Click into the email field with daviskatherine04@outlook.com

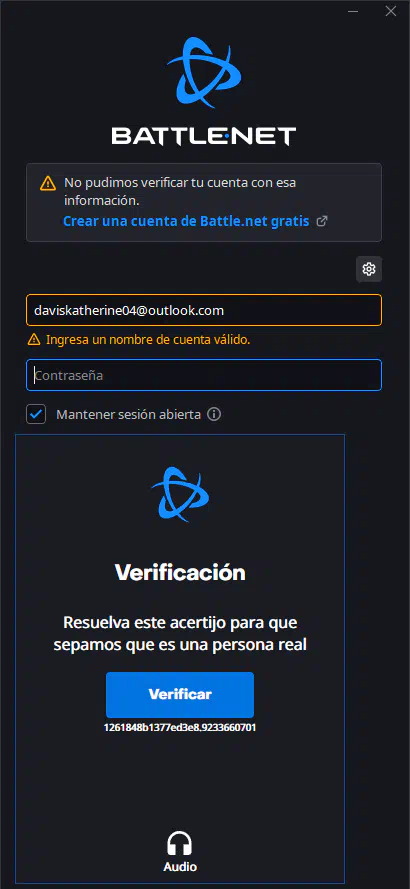[204, 310]
